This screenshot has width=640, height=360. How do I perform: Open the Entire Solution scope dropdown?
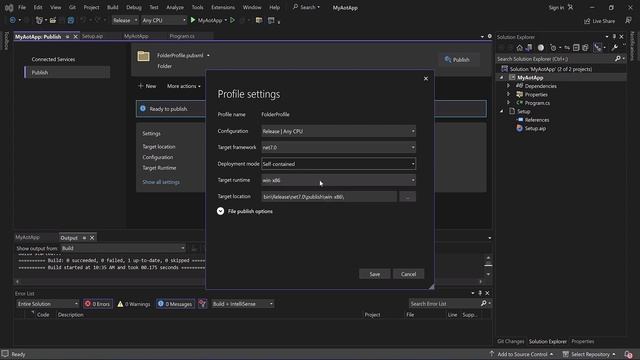click(47, 304)
